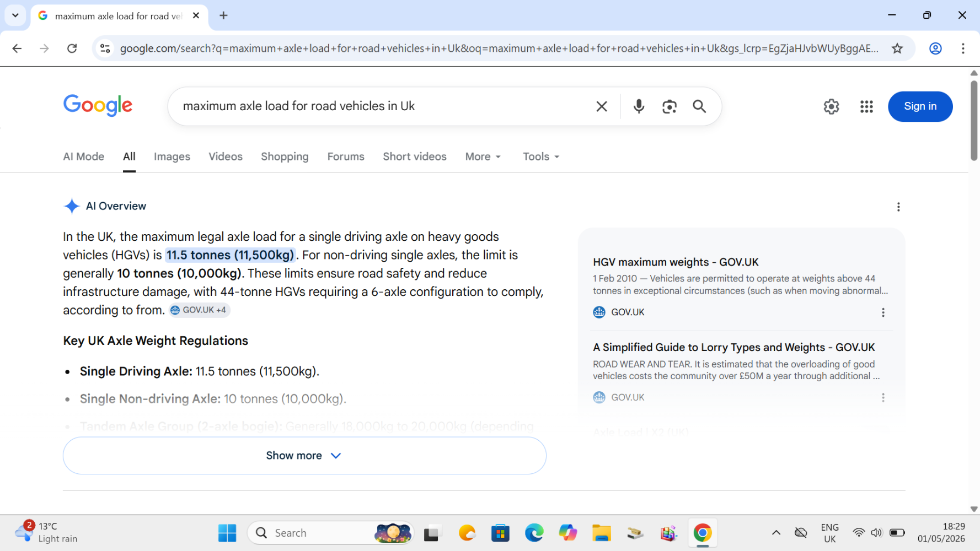The height and width of the screenshot is (551, 980).
Task: Open the tab search dropdown arrow
Action: pos(15,15)
